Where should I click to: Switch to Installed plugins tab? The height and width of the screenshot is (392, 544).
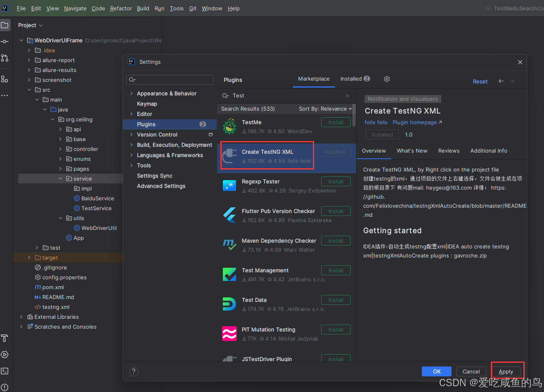coord(355,79)
